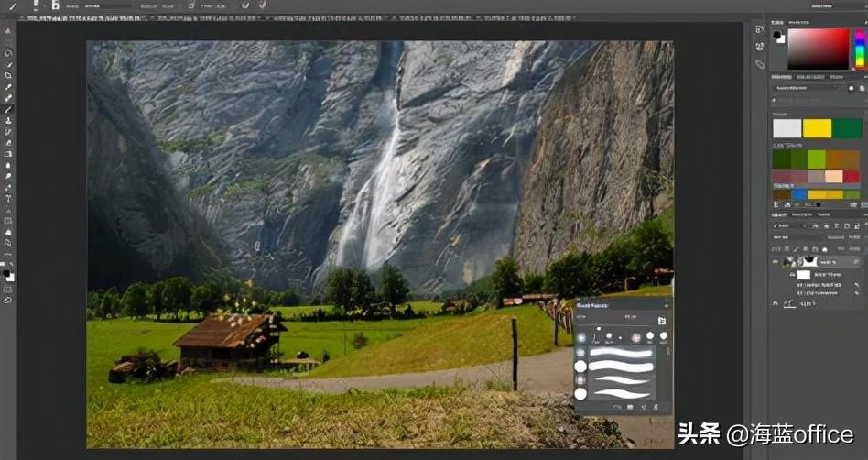Select the top layer's mask thumbnail
Screen dimensions: 868x460
pyautogui.click(x=810, y=261)
